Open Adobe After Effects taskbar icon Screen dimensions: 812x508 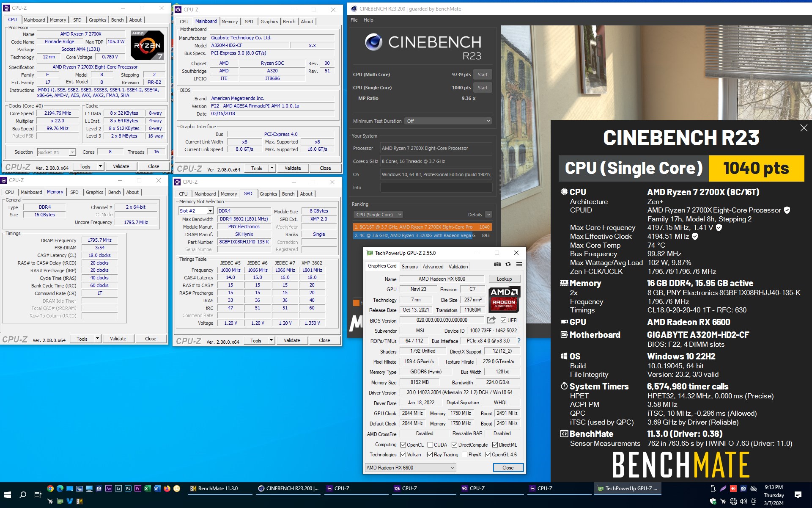click(x=109, y=489)
